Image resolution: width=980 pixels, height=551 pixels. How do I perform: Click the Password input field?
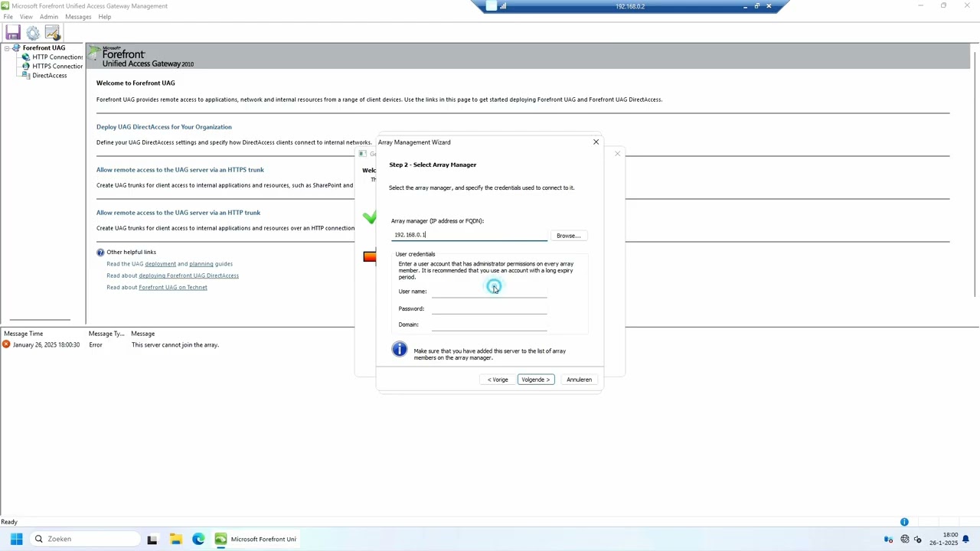click(x=489, y=308)
